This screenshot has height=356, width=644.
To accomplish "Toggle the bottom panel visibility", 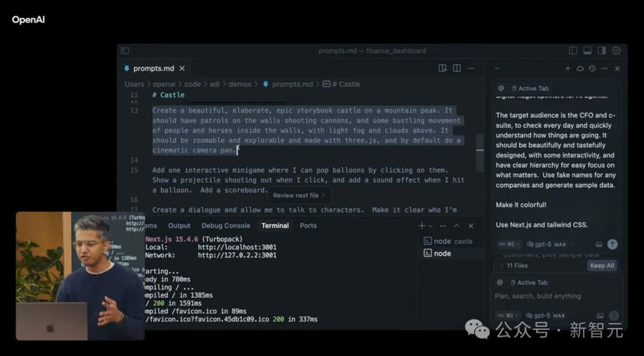I will (587, 51).
